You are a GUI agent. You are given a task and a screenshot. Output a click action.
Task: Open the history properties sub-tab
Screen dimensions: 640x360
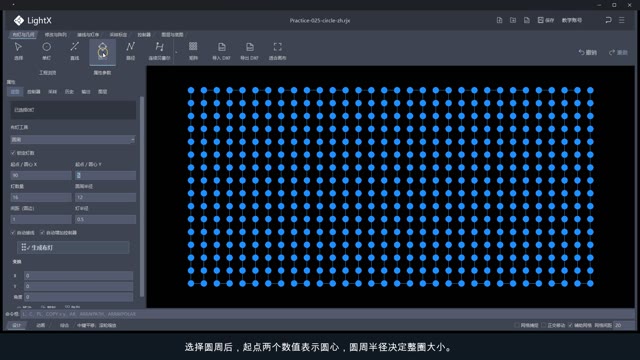pyautogui.click(x=69, y=92)
